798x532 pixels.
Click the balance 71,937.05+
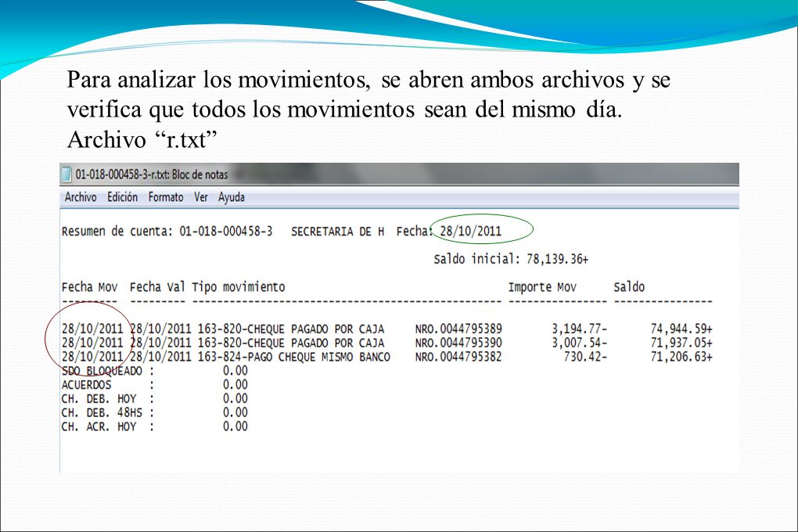682,343
